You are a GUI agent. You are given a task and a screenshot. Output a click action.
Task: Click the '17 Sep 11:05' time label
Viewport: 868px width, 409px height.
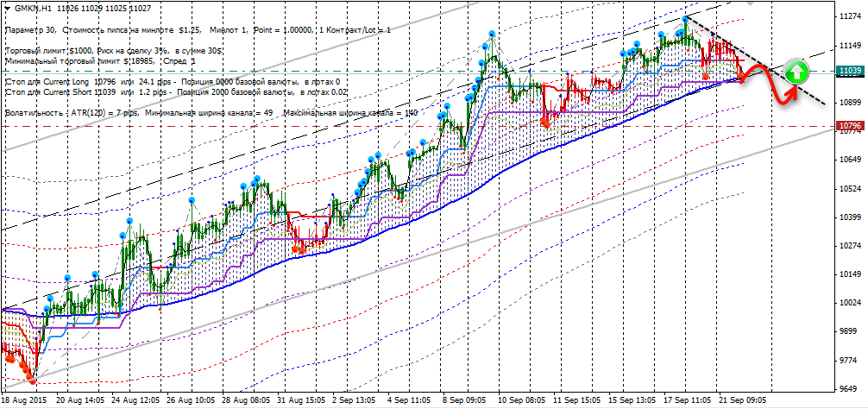(x=689, y=400)
